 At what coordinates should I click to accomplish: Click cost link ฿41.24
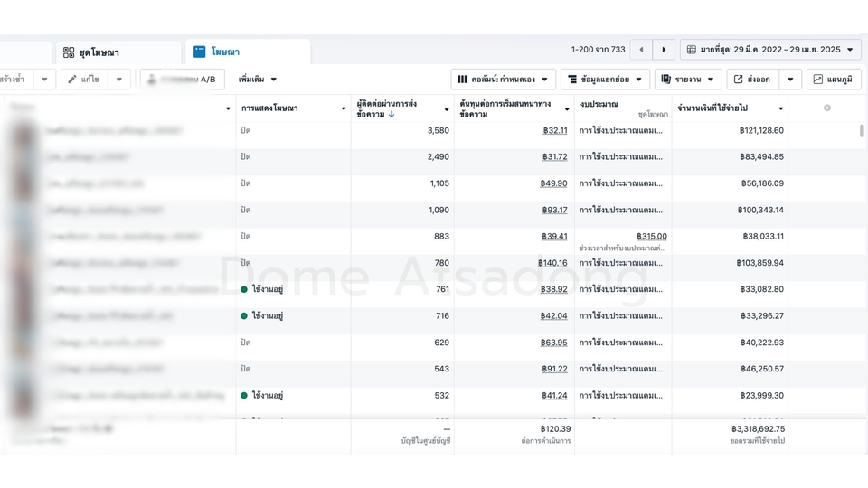click(554, 396)
